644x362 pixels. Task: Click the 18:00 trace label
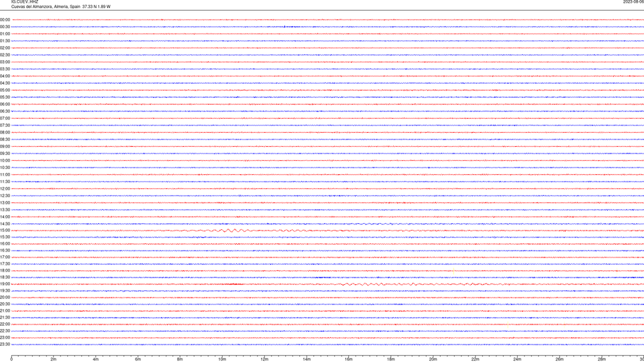pos(5,270)
